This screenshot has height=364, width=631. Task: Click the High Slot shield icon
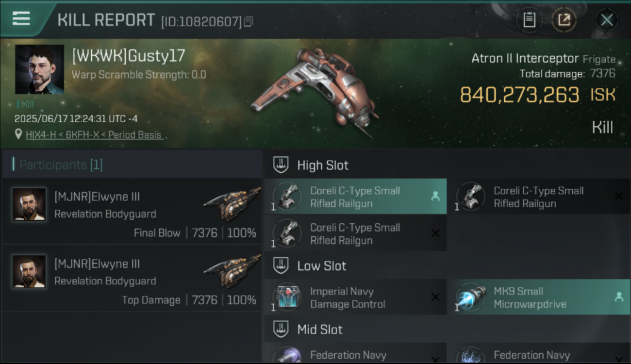click(281, 165)
